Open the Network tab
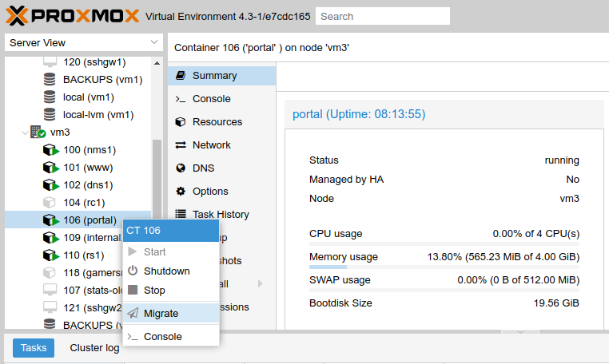 tap(222, 145)
